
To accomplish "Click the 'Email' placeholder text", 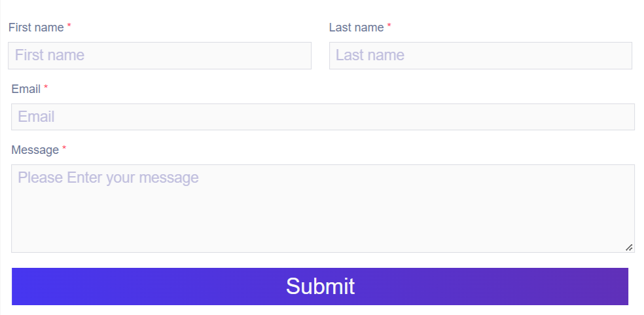I will pos(36,117).
